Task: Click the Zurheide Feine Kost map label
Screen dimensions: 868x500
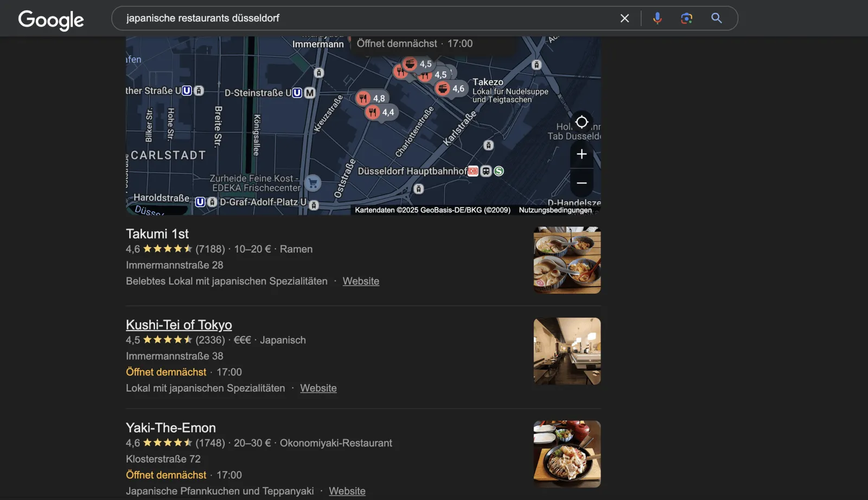Action: point(255,183)
